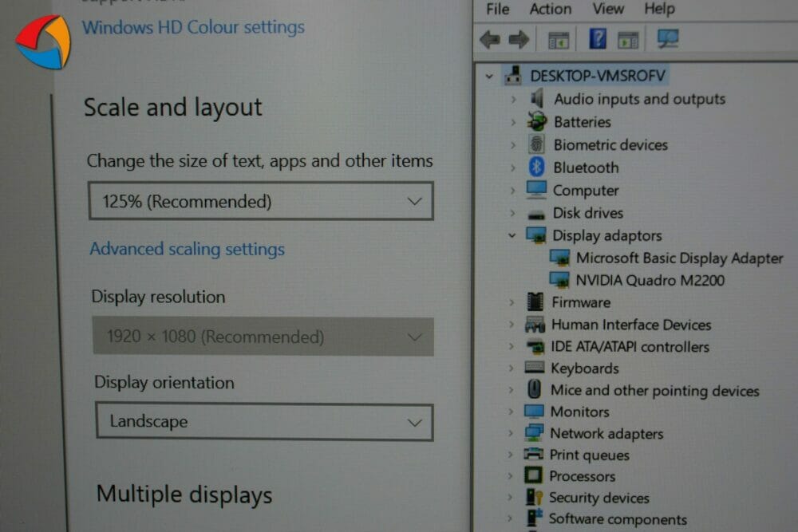The height and width of the screenshot is (532, 798).
Task: Open the Display resolution 1920 × 1080 dropdown
Action: pos(263,336)
